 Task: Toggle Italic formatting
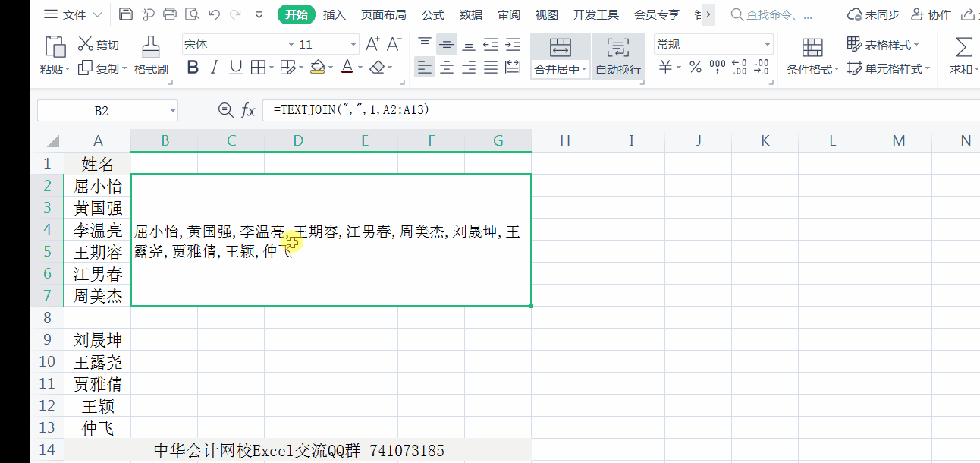pyautogui.click(x=214, y=68)
